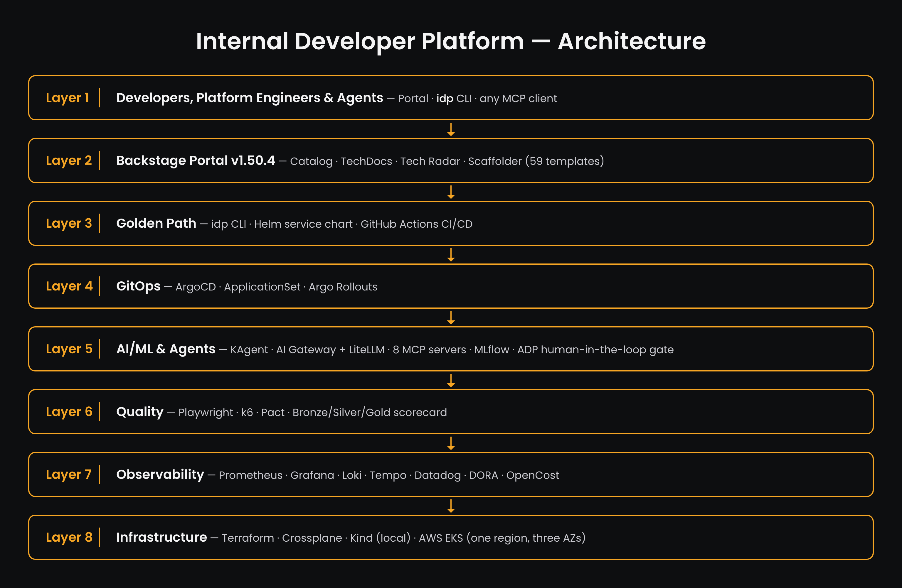Click the 'any MCP client' text
This screenshot has height=588, width=902.
pyautogui.click(x=518, y=99)
